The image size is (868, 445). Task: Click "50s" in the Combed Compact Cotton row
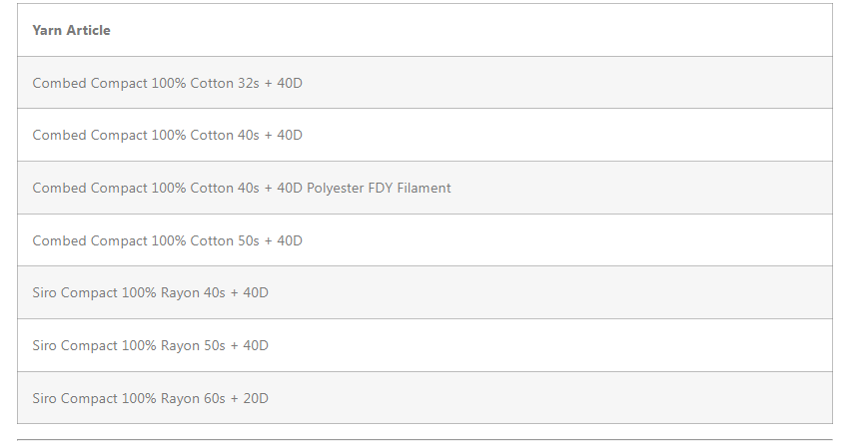tap(248, 241)
